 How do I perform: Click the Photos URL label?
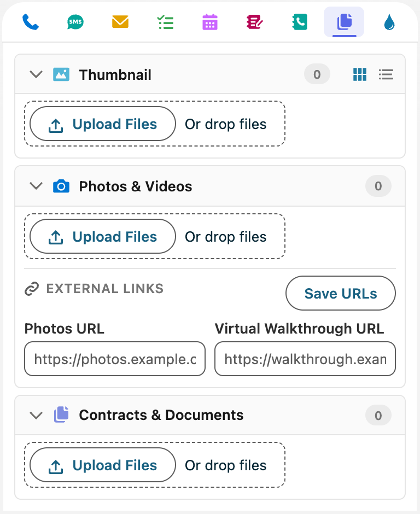pyautogui.click(x=65, y=329)
